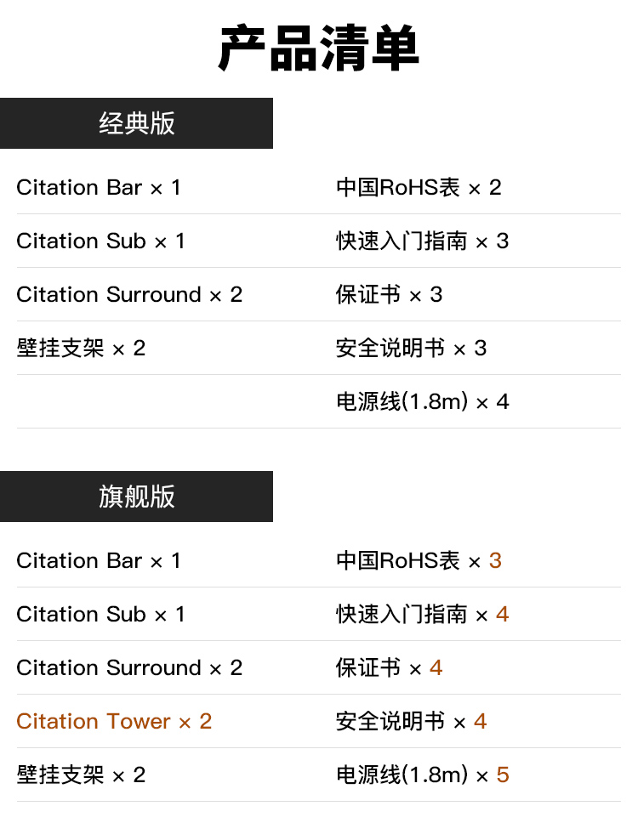Click Citation Bar × 1 under 经典版
The width and height of the screenshot is (638, 840).
99,187
